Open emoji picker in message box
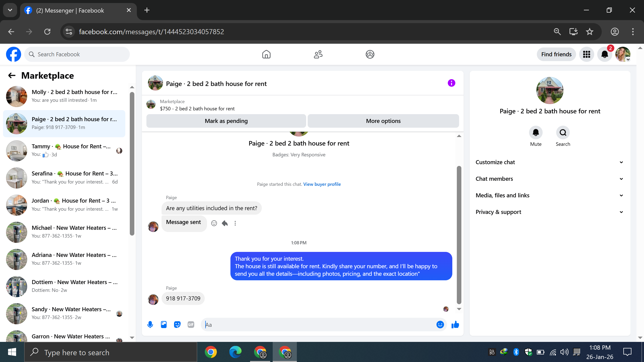The image size is (644, 362). (x=440, y=325)
